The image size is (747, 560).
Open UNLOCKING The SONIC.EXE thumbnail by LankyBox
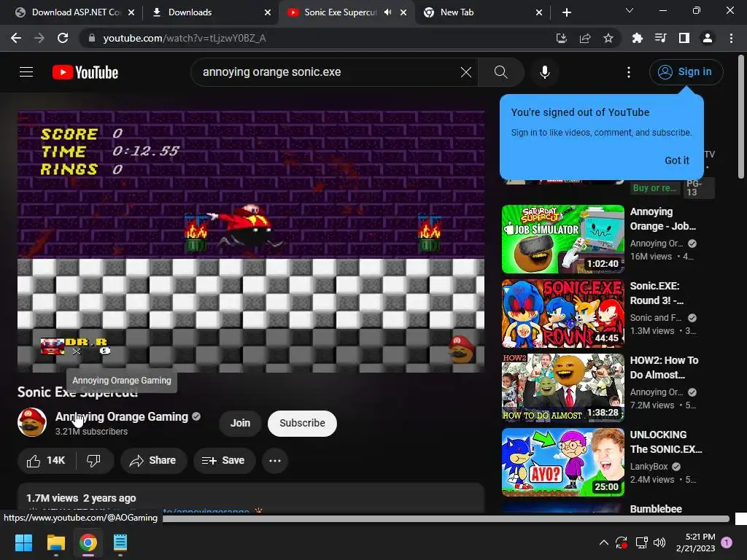562,462
